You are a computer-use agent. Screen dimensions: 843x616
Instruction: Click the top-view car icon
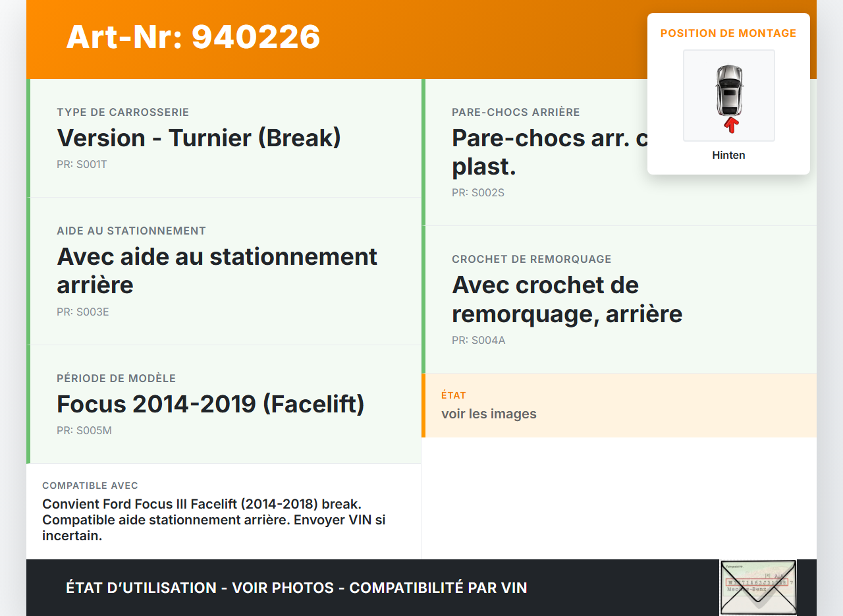[x=728, y=90]
